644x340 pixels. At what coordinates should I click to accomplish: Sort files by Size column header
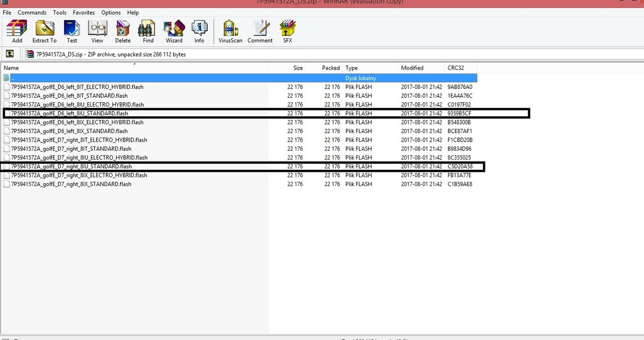click(287, 68)
